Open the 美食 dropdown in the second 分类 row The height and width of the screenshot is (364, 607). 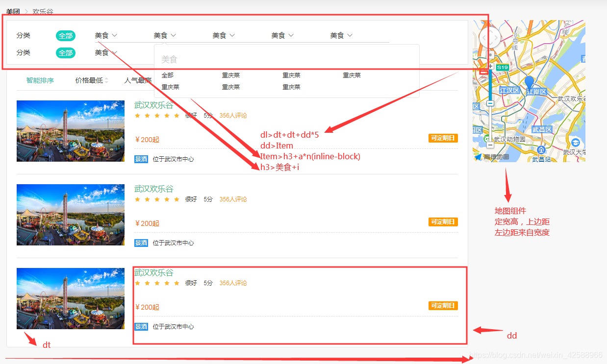[106, 52]
